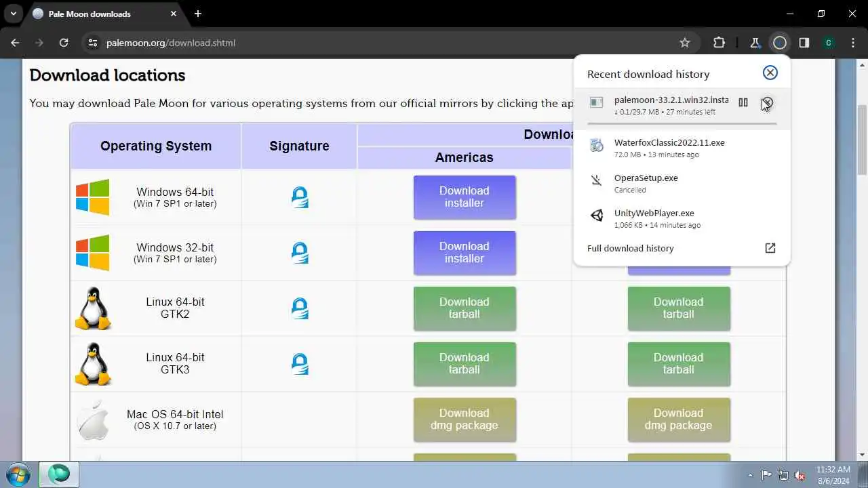Download Linux 64-bit GTK3 tarball from Americas
Screen dimensions: 868x488
[x=465, y=364]
